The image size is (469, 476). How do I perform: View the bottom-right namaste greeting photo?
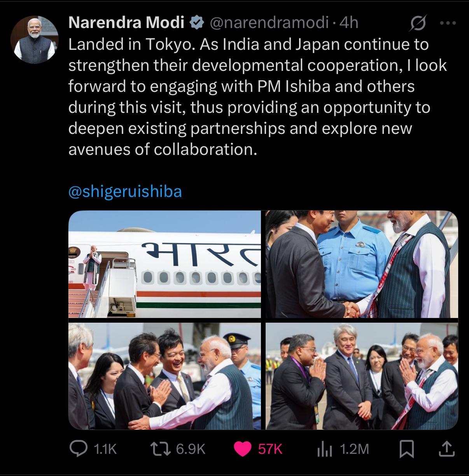pos(362,376)
